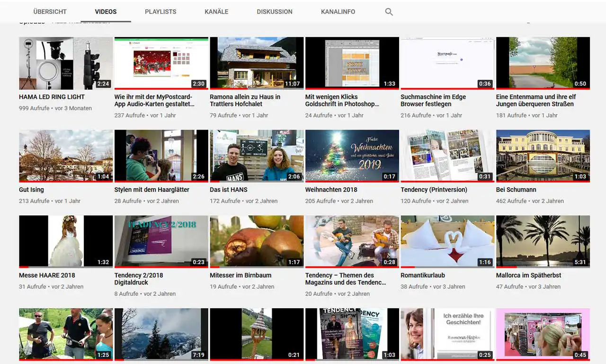606x364 pixels.
Task: Click the Weihnachten 2018 title
Action: (x=331, y=189)
